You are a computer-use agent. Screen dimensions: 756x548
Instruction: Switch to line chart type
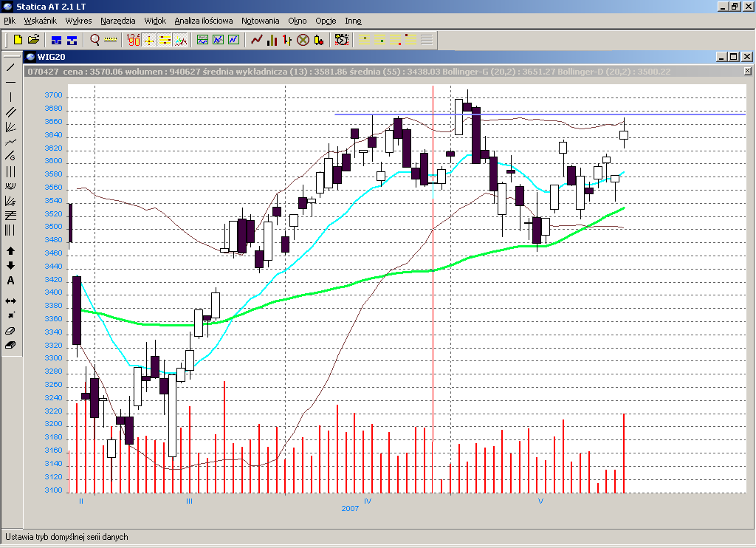click(x=256, y=40)
